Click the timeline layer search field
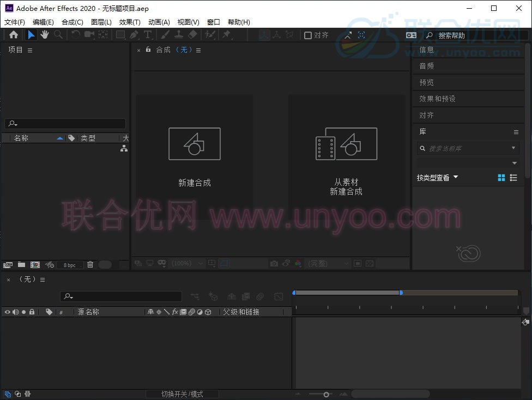532x400 pixels. (x=121, y=296)
